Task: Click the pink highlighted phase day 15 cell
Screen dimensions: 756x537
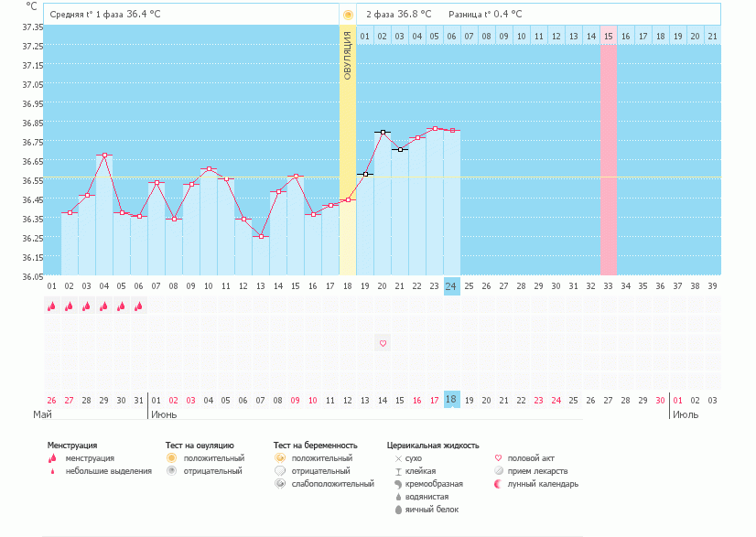Action: point(607,36)
